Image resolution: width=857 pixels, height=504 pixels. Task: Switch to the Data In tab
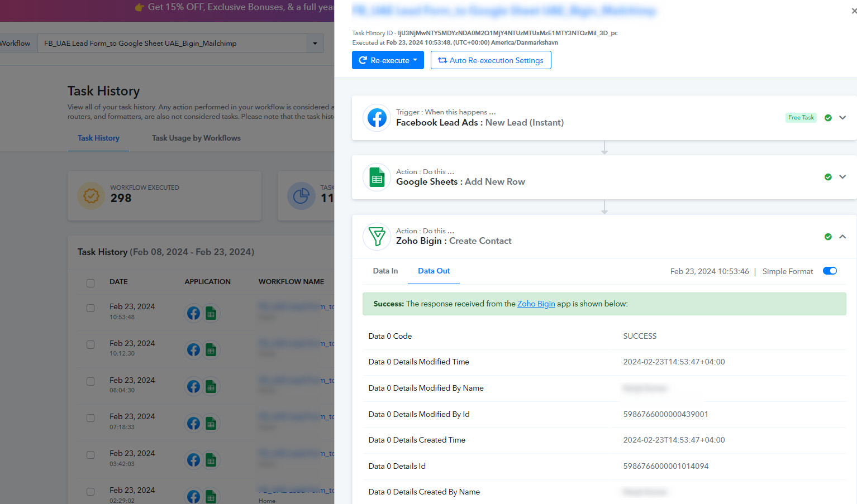[385, 271]
